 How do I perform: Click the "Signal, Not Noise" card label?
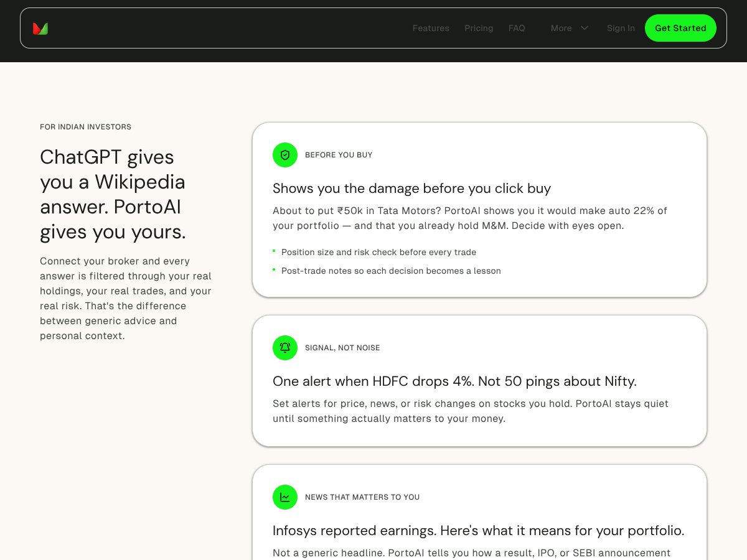click(342, 348)
